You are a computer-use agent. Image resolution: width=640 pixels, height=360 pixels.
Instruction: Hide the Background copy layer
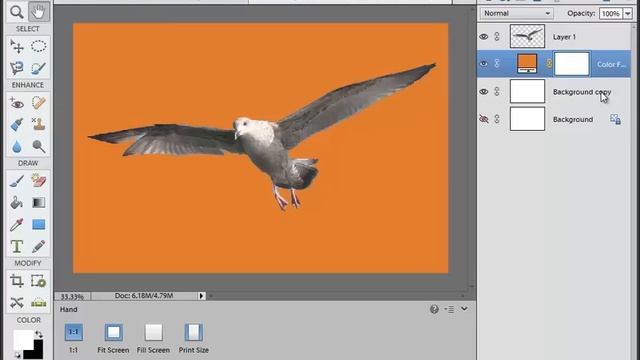tap(484, 92)
